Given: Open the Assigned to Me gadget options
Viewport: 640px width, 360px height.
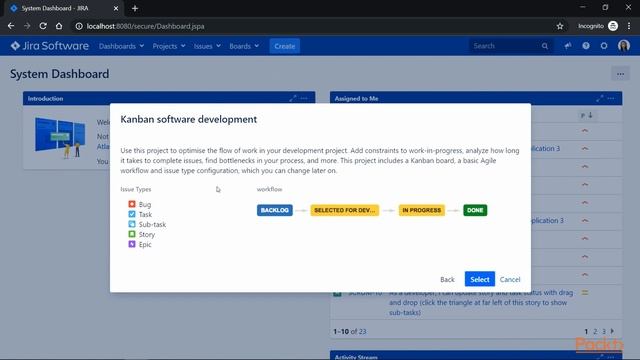Looking at the screenshot, I should pos(611,98).
